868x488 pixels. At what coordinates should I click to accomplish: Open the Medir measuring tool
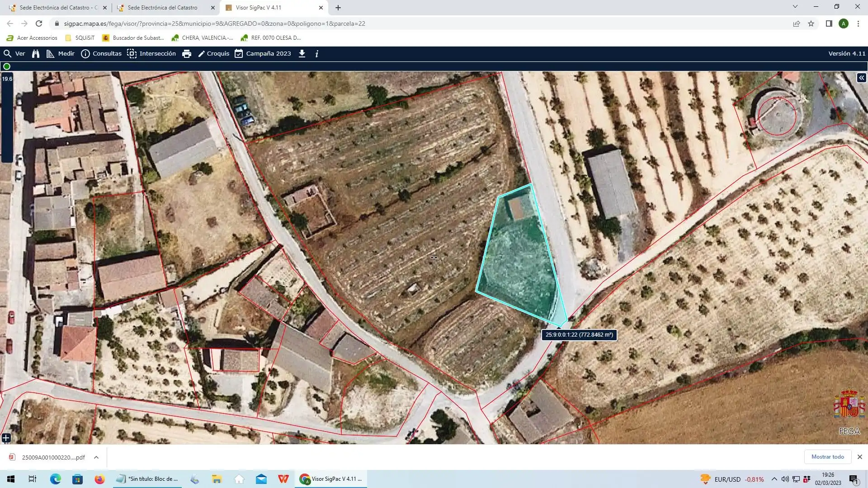(61, 54)
